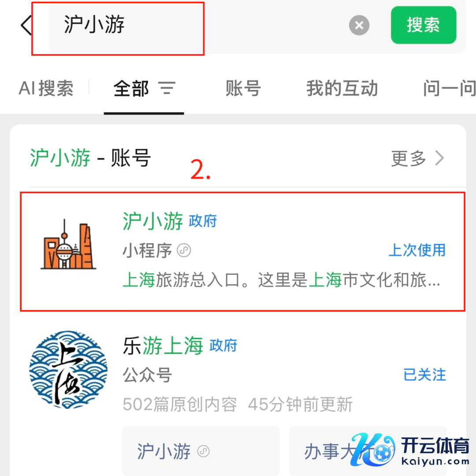Open the 沪小游 mini program skyline icon
The image size is (476, 476).
tap(68, 244)
